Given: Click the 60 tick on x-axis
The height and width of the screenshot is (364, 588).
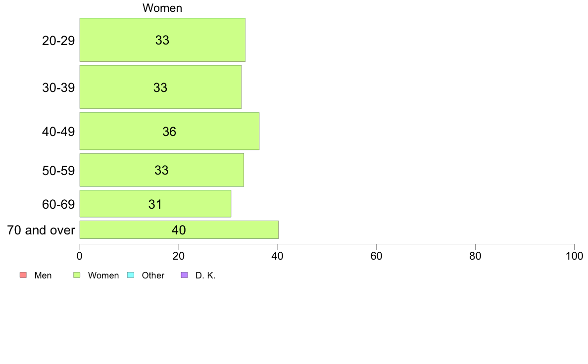Looking at the screenshot, I should [376, 256].
